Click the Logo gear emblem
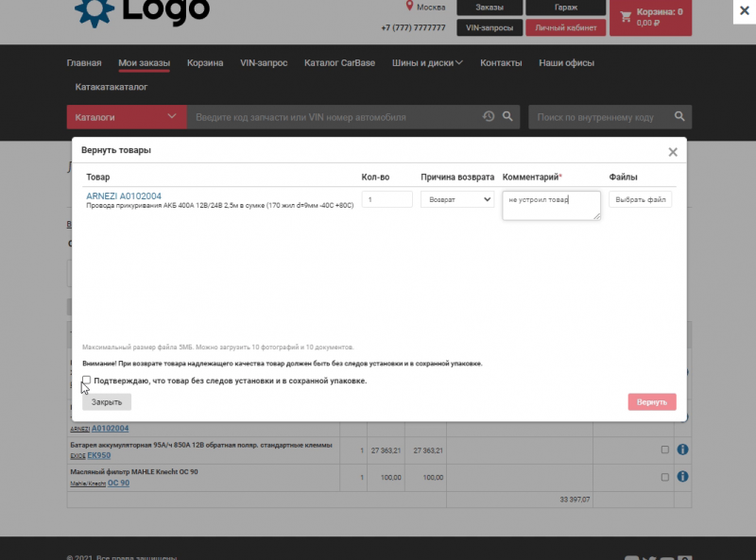Screen dimensions: 756x560 (x=94, y=9)
